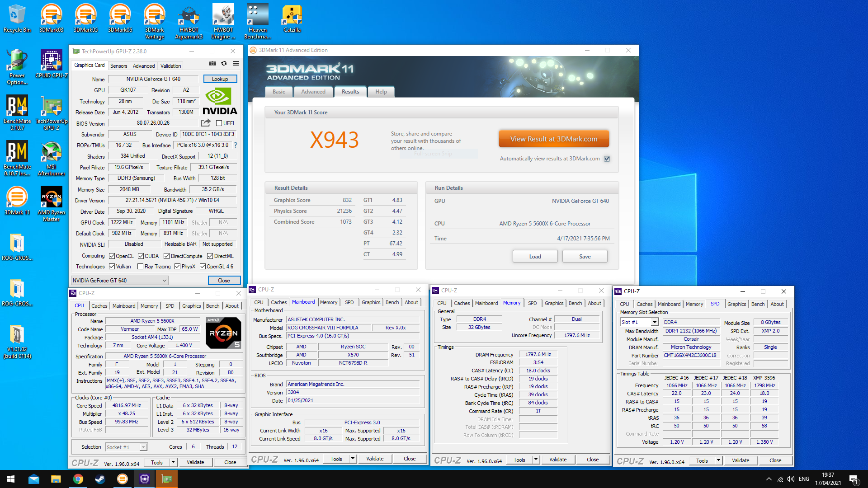Click the GPU name field in GPU-Z
868x488 pixels.
pos(153,79)
